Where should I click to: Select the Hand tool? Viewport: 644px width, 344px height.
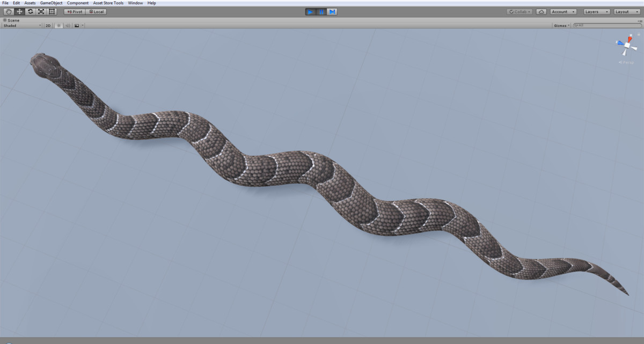pyautogui.click(x=8, y=11)
